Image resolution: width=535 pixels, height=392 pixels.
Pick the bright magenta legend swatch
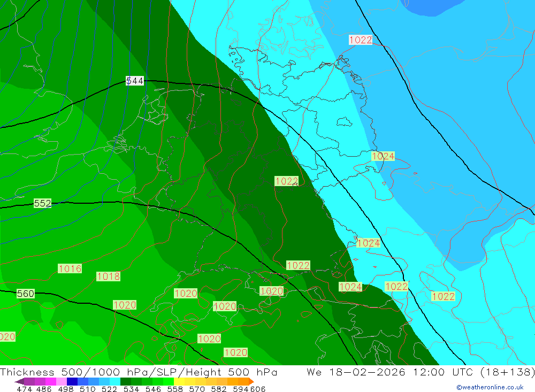(x=51, y=381)
